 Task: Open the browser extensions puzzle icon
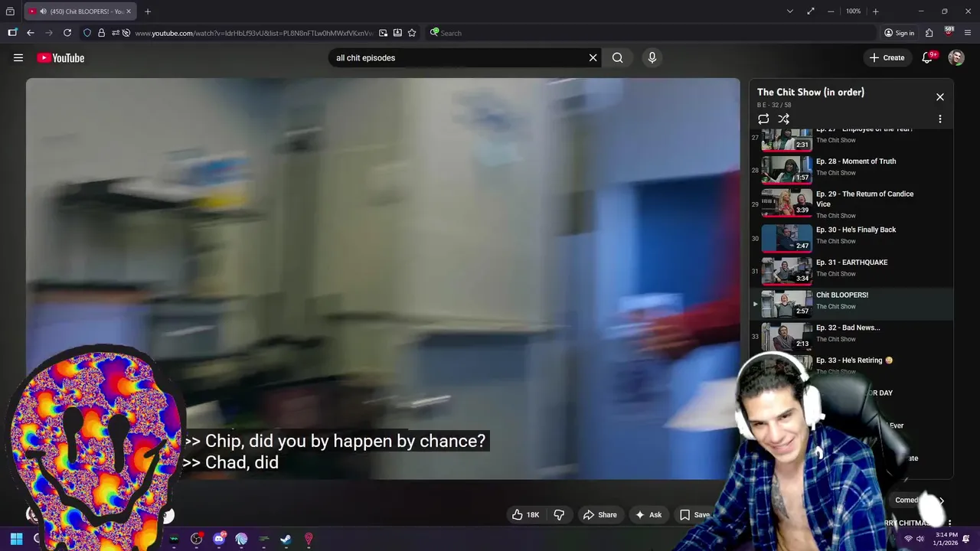click(929, 33)
